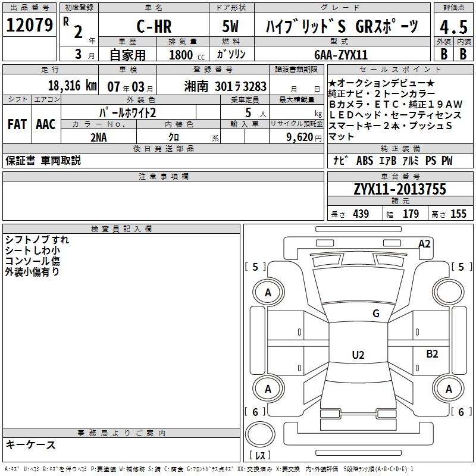
Task: Select the セールスポイント header
Action: 400,70
